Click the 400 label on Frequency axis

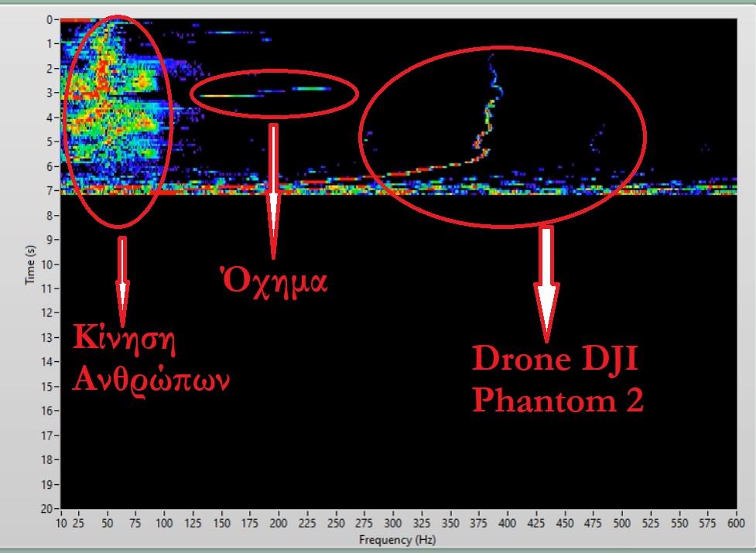tap(508, 524)
